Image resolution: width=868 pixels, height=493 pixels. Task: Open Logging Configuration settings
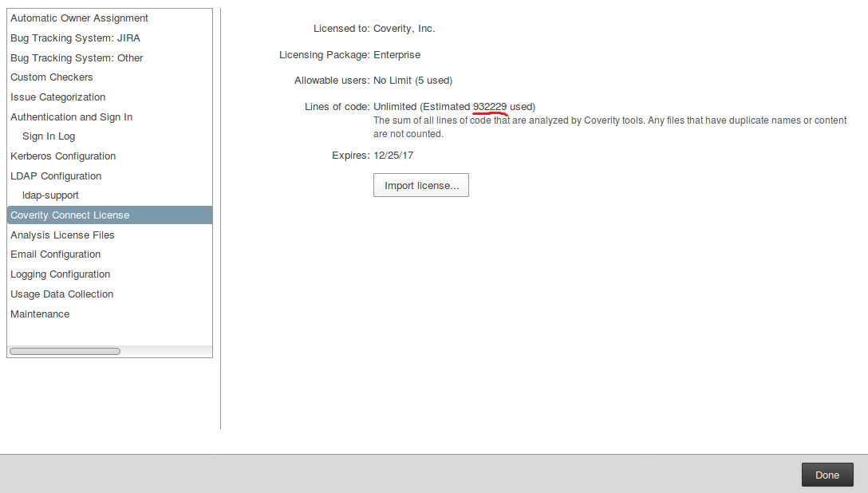point(109,274)
